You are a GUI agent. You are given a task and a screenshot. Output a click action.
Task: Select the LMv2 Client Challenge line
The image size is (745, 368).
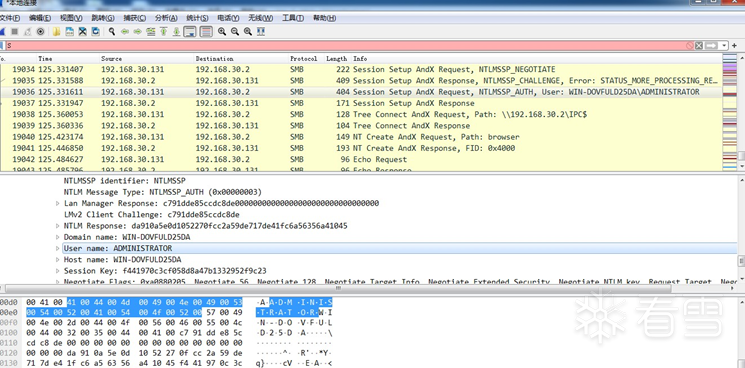tap(152, 215)
